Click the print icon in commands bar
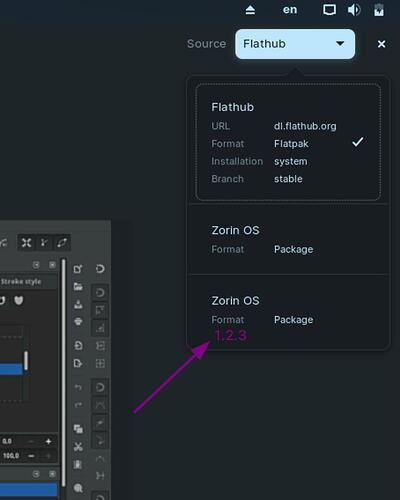This screenshot has height=500, width=400. pos(78,321)
